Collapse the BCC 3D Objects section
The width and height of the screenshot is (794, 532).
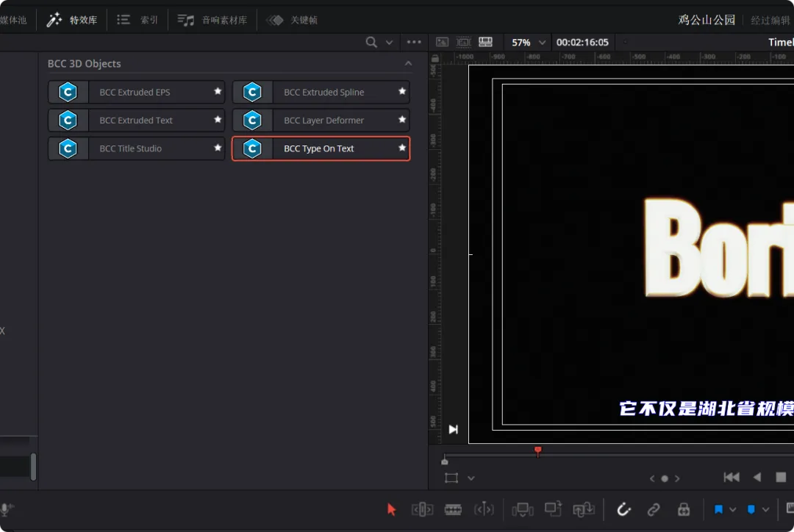(x=408, y=64)
